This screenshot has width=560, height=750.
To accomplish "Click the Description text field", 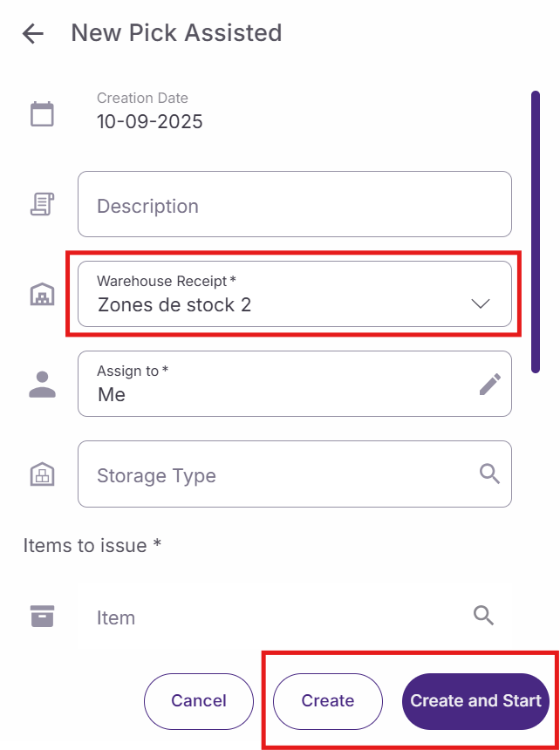I will 294,205.
